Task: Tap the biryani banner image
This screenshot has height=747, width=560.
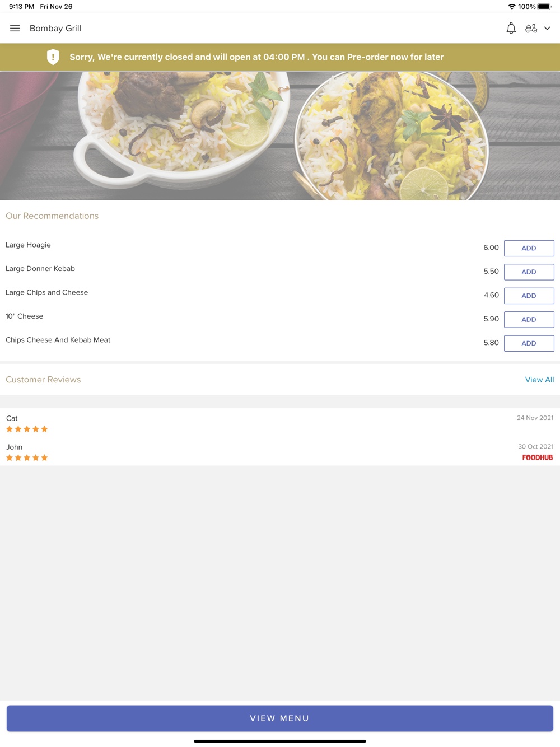Action: click(x=280, y=136)
